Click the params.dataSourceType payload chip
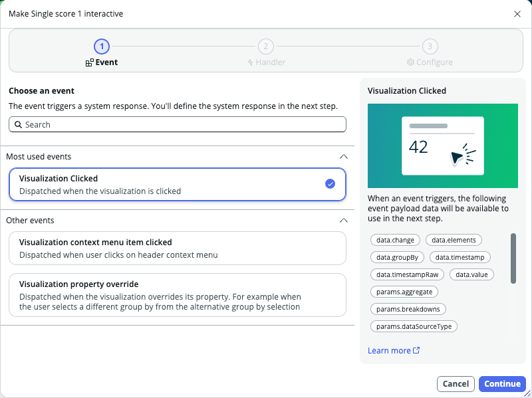Image resolution: width=532 pixels, height=398 pixels. 414,326
